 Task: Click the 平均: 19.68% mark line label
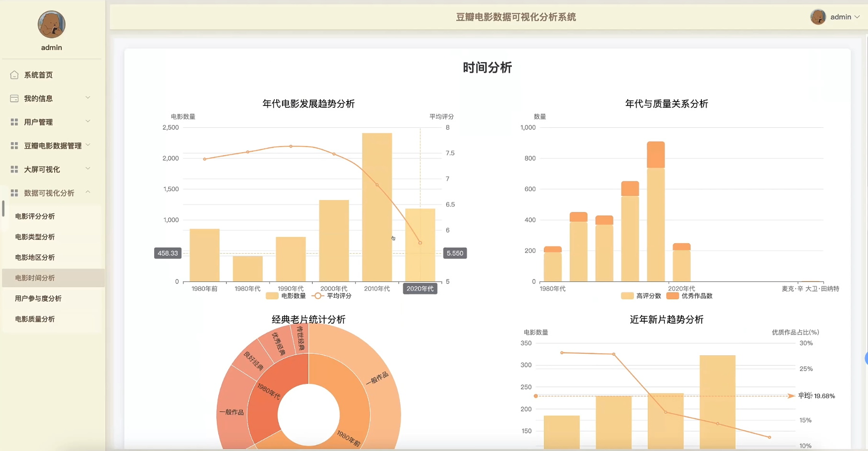816,396
